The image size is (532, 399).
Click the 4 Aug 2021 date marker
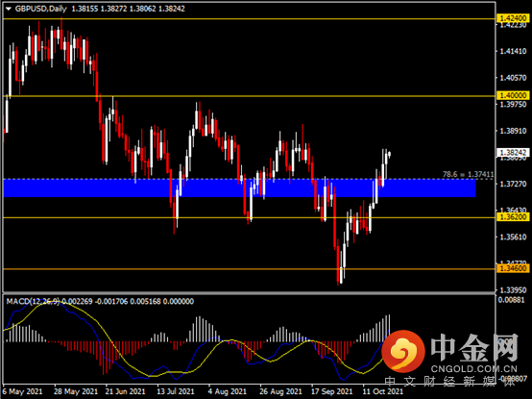(x=228, y=391)
